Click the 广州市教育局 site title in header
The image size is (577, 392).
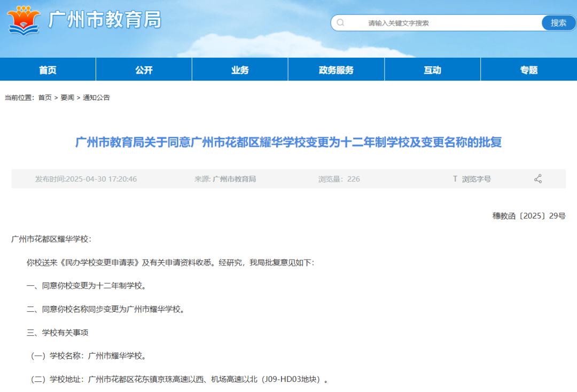[105, 20]
